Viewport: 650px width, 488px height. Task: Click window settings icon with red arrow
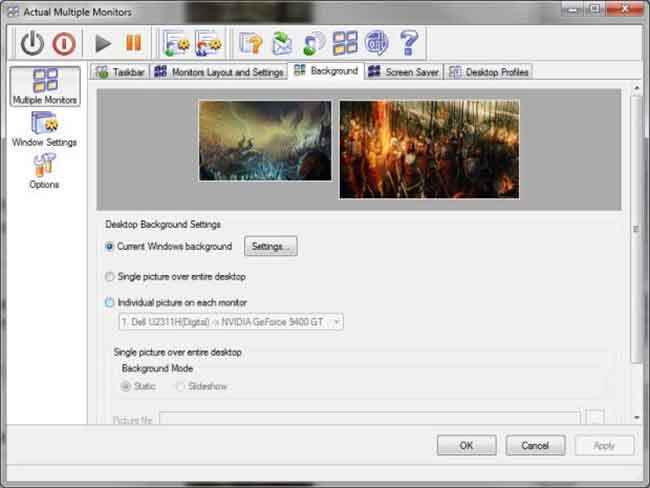click(208, 43)
